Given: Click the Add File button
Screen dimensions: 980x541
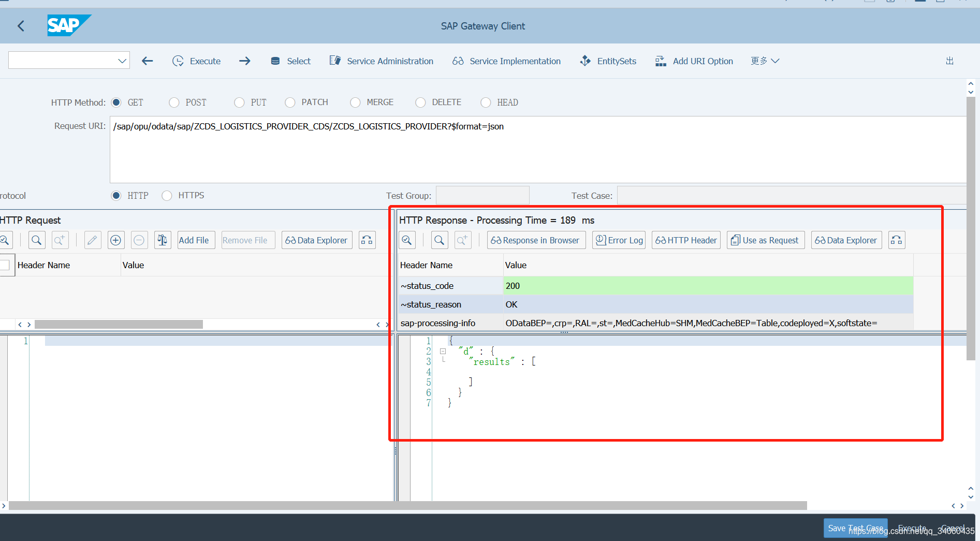Looking at the screenshot, I should coord(196,240).
